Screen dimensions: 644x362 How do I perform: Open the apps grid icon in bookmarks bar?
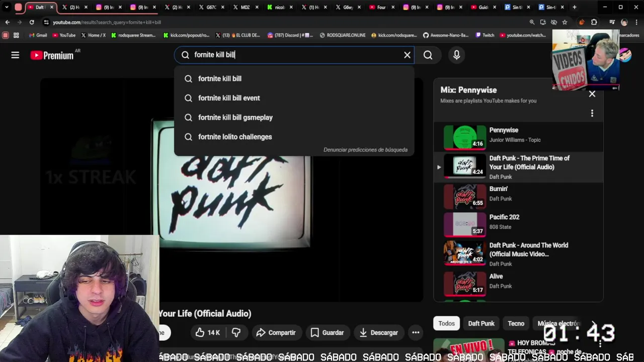[16, 35]
